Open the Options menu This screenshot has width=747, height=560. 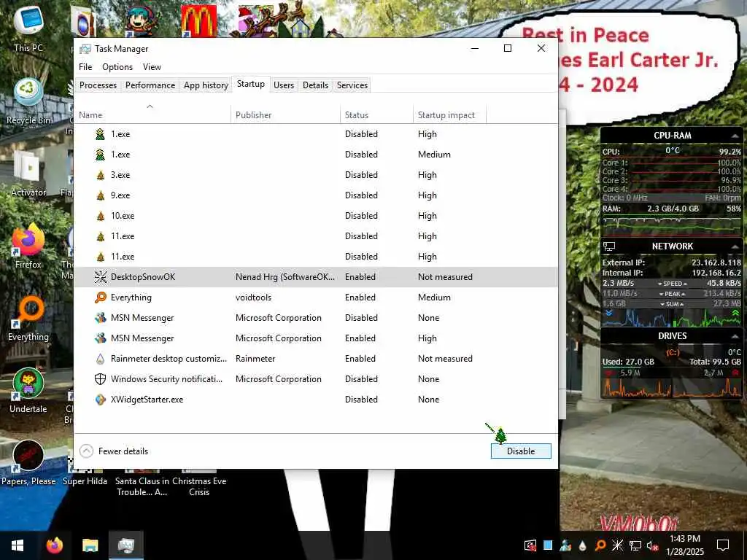(117, 66)
